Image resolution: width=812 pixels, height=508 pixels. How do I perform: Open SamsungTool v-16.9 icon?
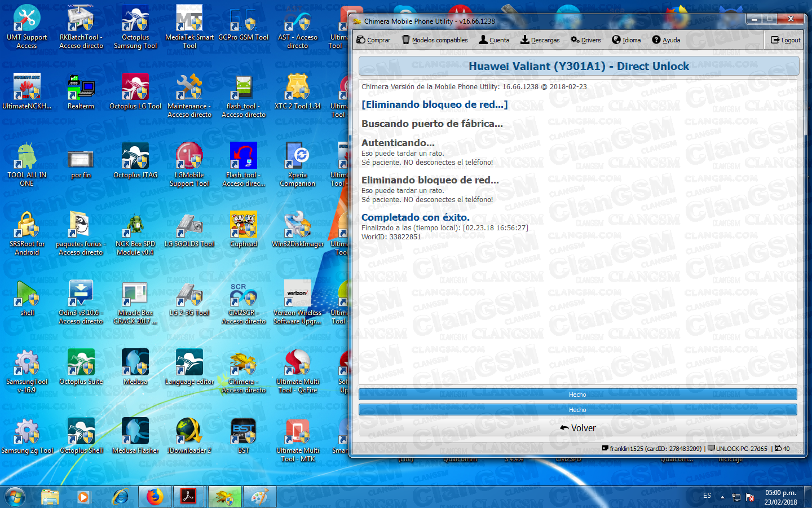click(27, 371)
